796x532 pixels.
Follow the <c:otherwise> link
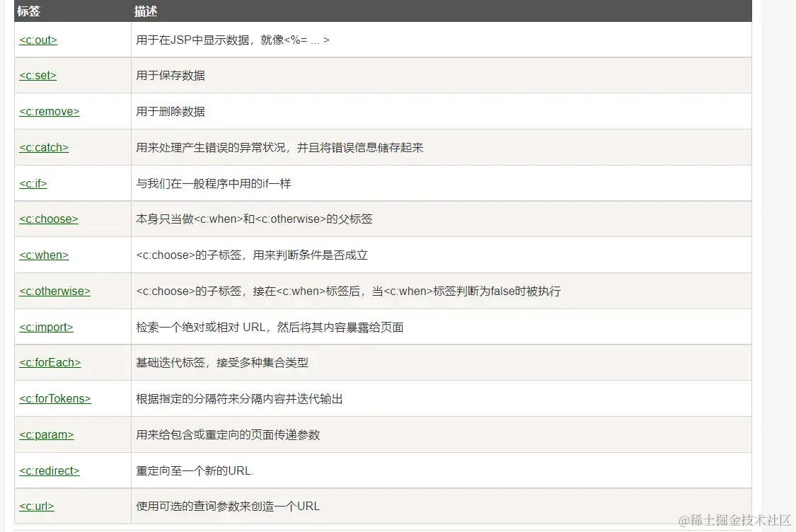[54, 291]
